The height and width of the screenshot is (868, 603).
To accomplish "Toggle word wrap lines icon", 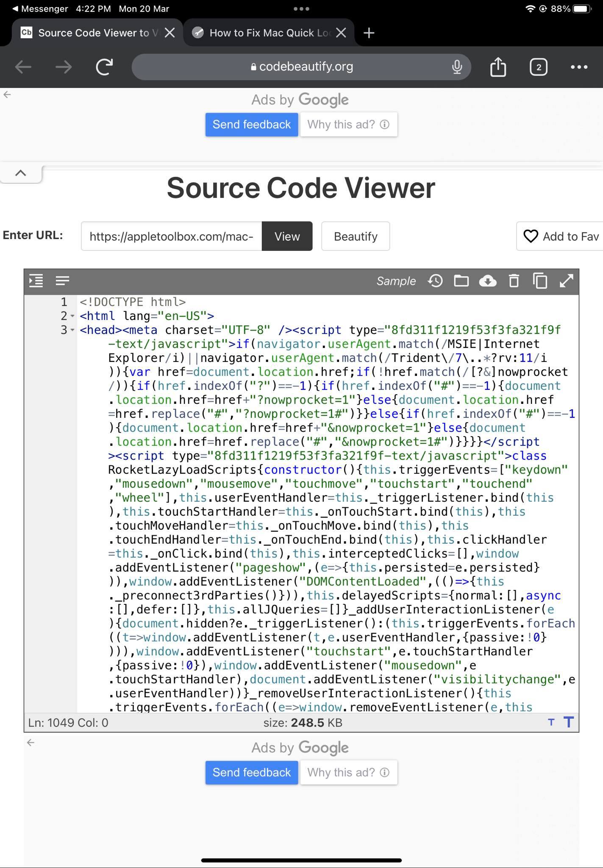I will [62, 281].
